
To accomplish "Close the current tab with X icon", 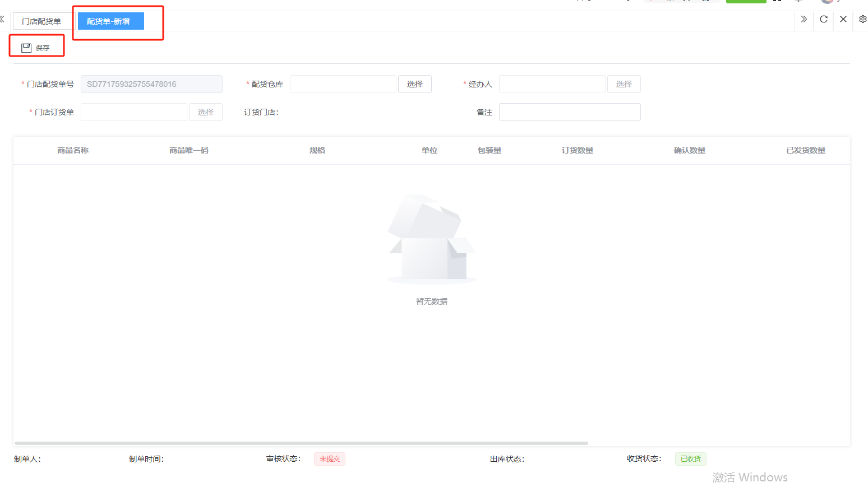I will pos(843,20).
